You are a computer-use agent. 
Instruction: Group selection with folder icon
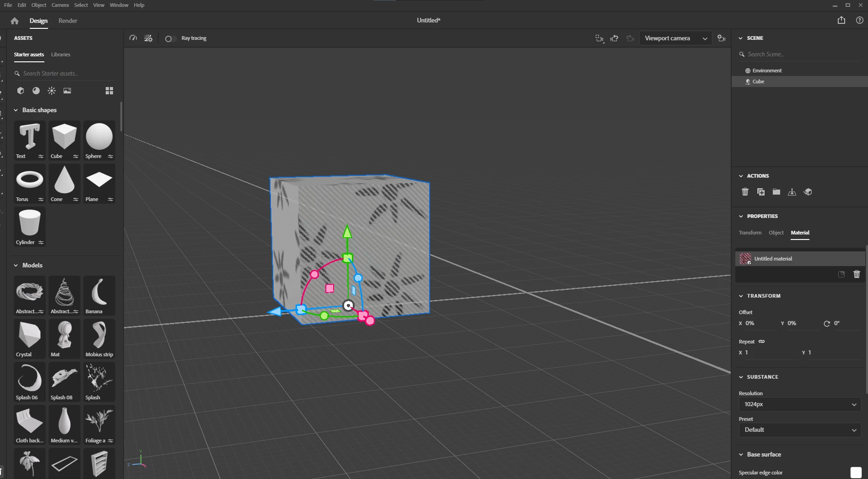776,192
